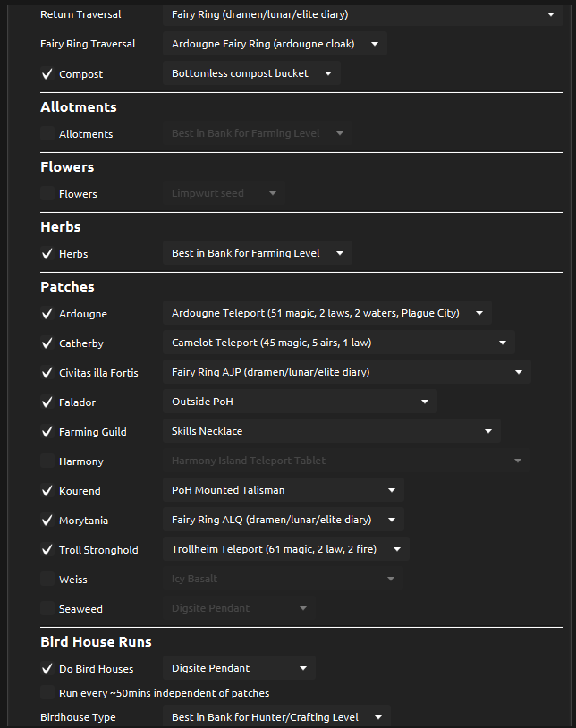The height and width of the screenshot is (728, 576).
Task: Enable the Harmony patch checkbox
Action: pos(47,461)
